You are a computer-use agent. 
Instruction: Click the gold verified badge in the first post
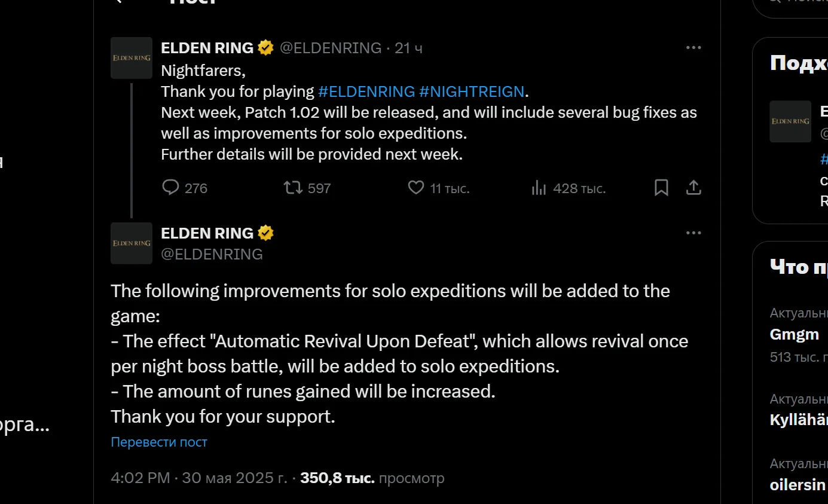(266, 48)
